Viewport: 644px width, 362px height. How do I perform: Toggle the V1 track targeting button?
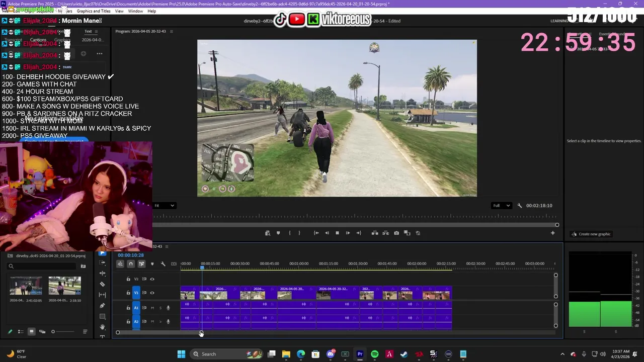coord(136,293)
